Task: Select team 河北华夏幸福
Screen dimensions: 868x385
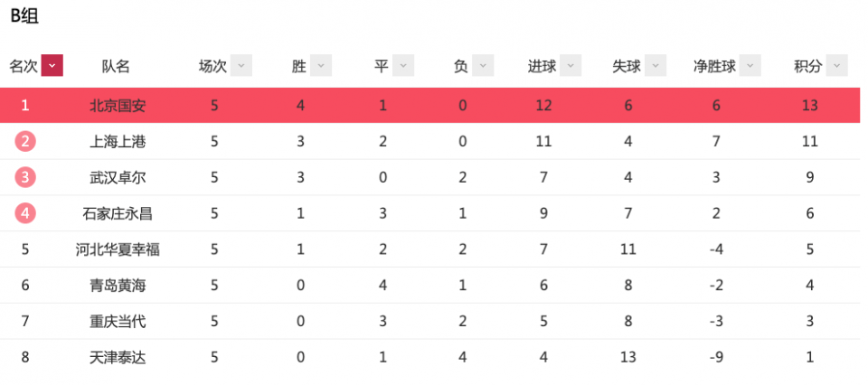Action: 118,249
